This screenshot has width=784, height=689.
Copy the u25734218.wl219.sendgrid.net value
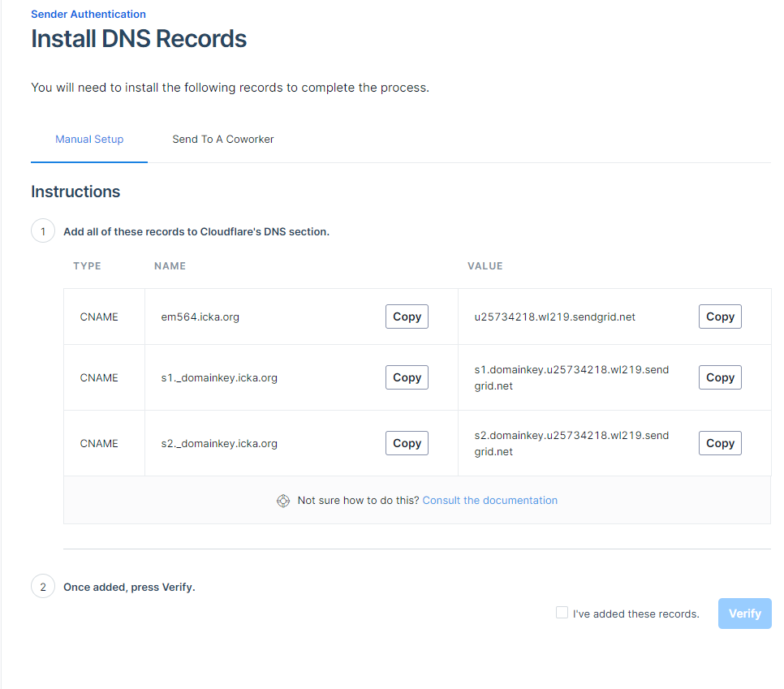[x=720, y=317]
